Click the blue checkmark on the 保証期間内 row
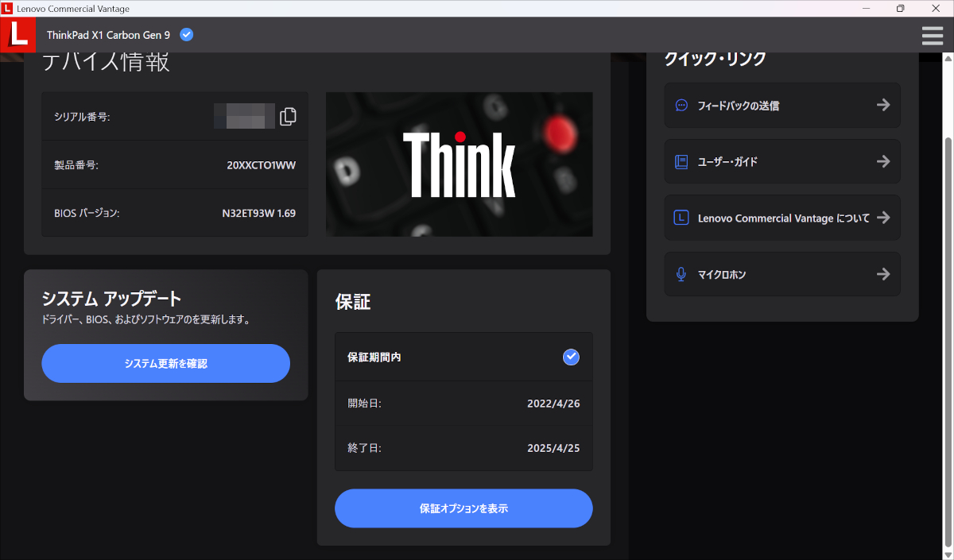The image size is (954, 560). [x=571, y=357]
